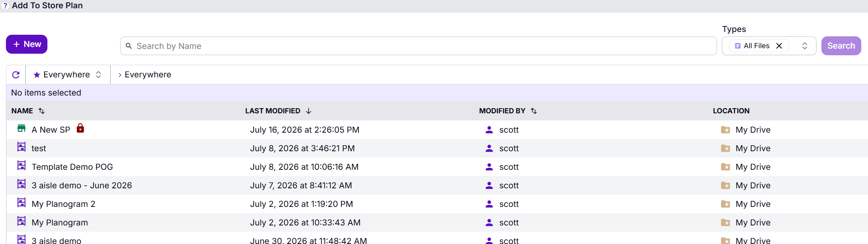Click the New button
The width and height of the screenshot is (868, 244).
pos(26,44)
